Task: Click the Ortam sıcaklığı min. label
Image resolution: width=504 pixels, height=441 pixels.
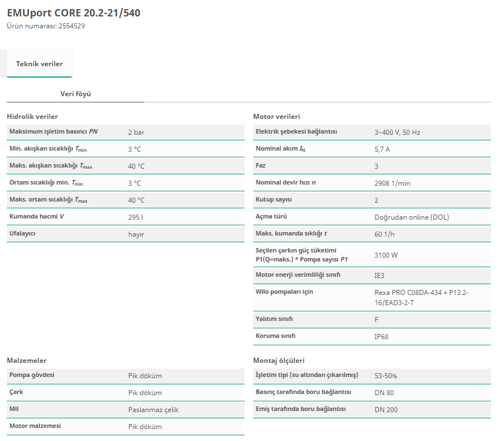Action: point(46,183)
